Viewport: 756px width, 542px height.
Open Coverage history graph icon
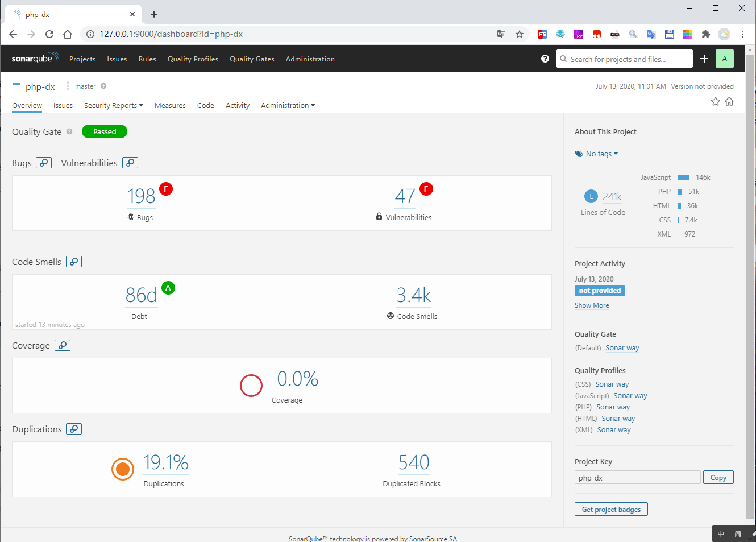coord(63,345)
